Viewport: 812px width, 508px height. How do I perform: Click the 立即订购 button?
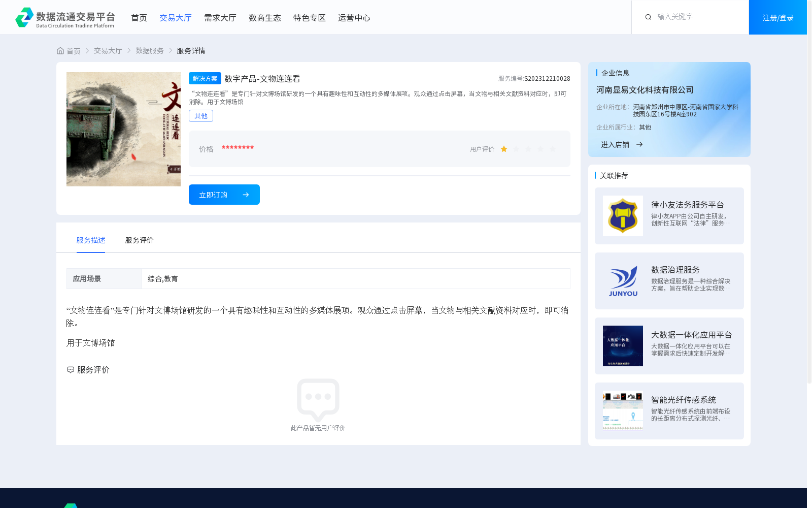(x=224, y=195)
